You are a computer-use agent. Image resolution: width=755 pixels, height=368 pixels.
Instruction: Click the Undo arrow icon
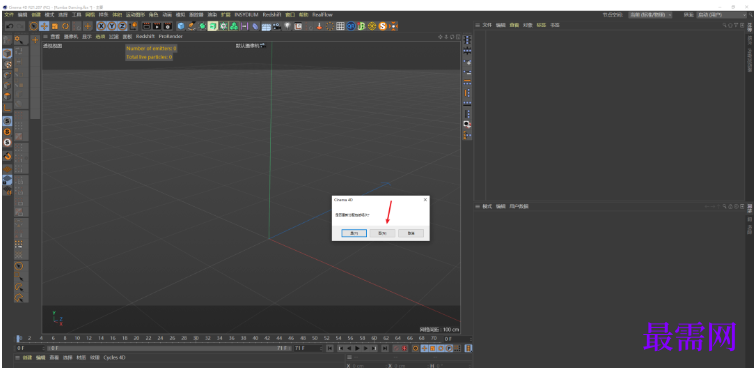pos(10,26)
